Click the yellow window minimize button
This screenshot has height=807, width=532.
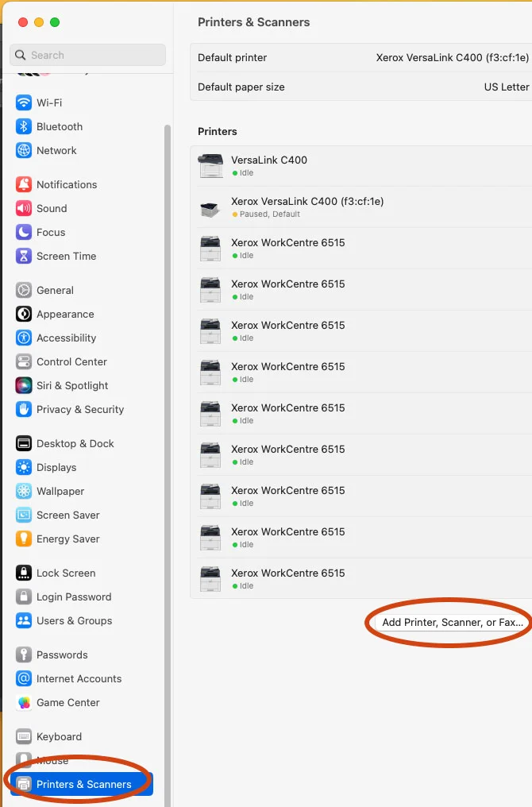click(39, 22)
